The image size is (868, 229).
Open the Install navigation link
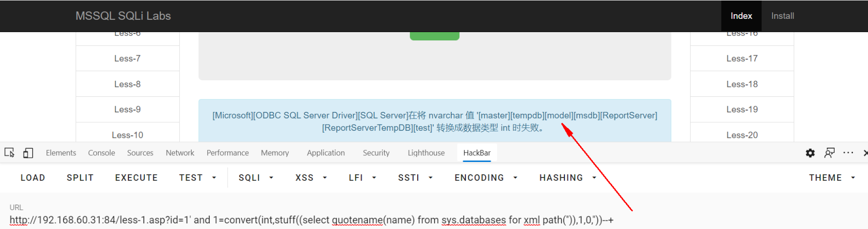tap(783, 16)
